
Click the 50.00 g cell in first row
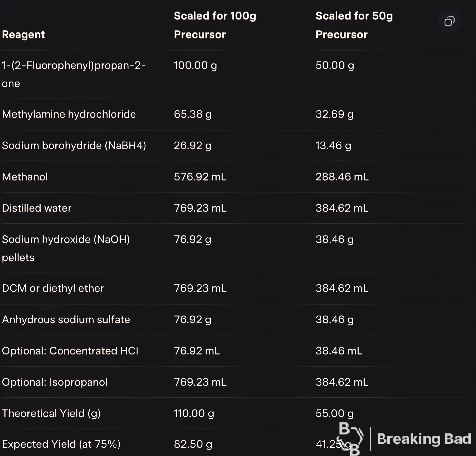(335, 65)
